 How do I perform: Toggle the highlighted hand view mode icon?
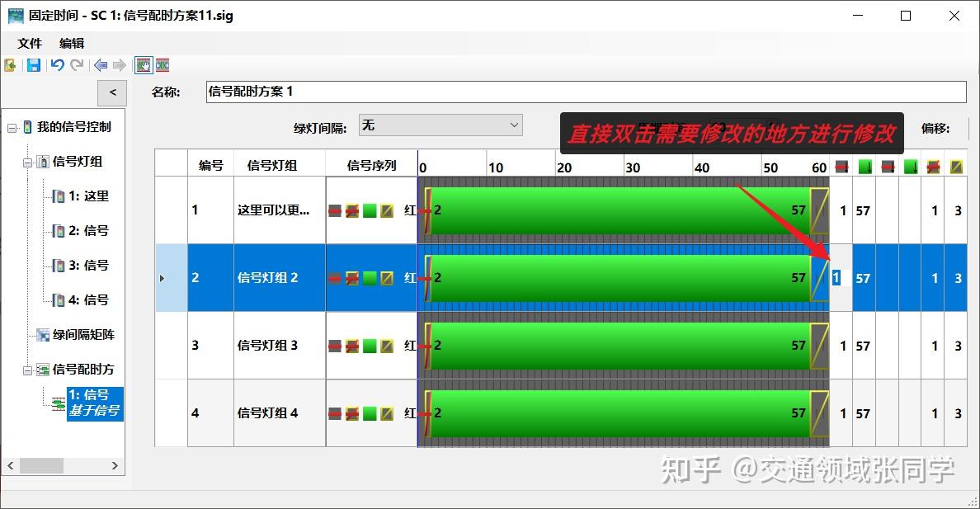(x=144, y=65)
